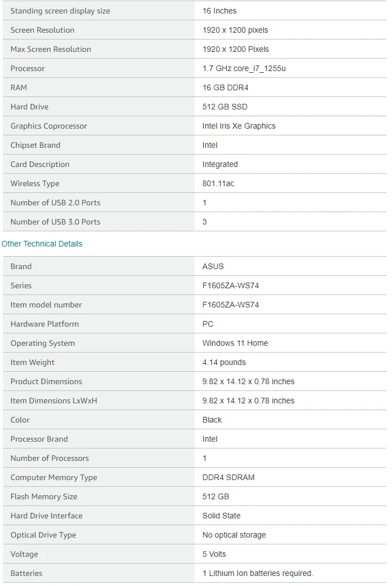Viewport: 392px width, 585px height.
Task: Click the Wireless Type 801.11ac value
Action: coord(218,183)
